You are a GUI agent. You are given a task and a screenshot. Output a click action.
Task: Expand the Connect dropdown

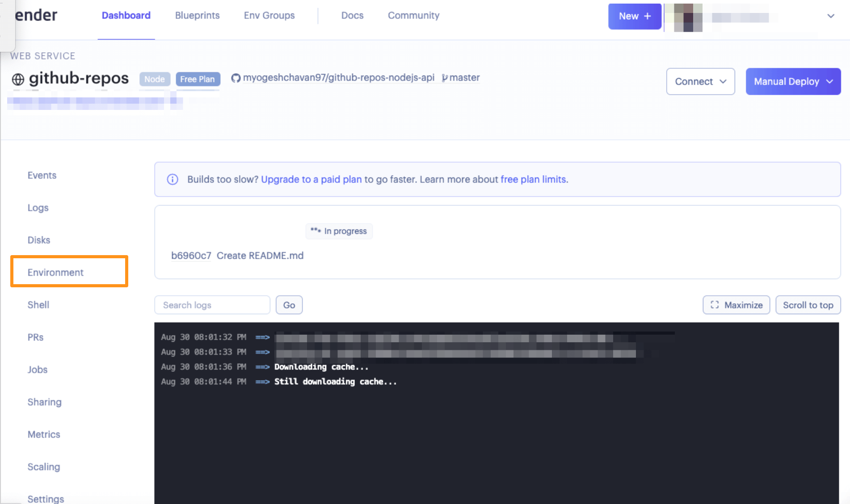[700, 81]
